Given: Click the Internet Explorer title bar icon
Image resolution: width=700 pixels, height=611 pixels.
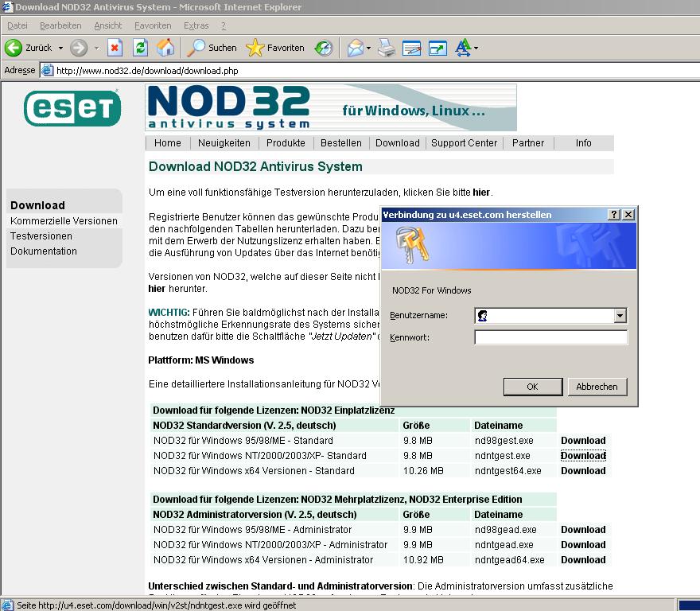Looking at the screenshot, I should pos(8,6).
